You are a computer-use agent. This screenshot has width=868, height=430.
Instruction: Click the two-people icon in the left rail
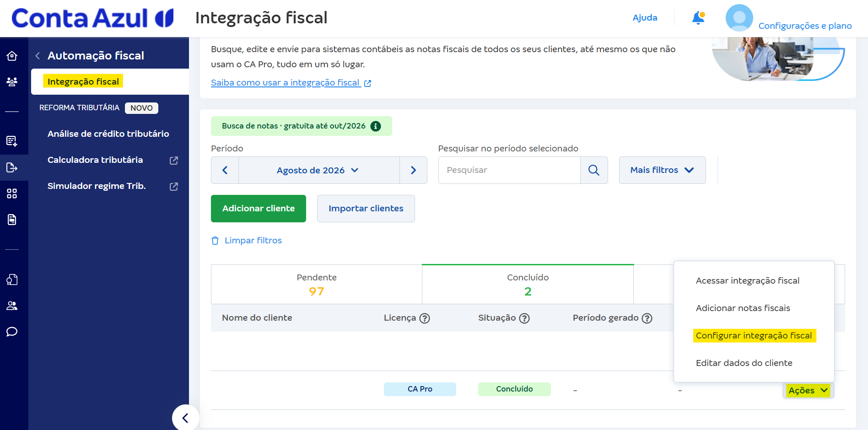tap(12, 306)
